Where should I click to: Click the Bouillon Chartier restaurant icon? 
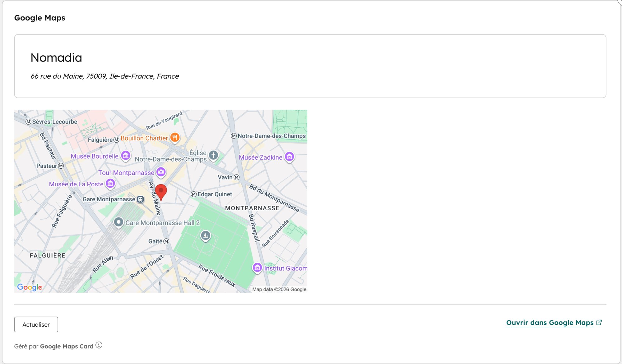[x=175, y=137]
